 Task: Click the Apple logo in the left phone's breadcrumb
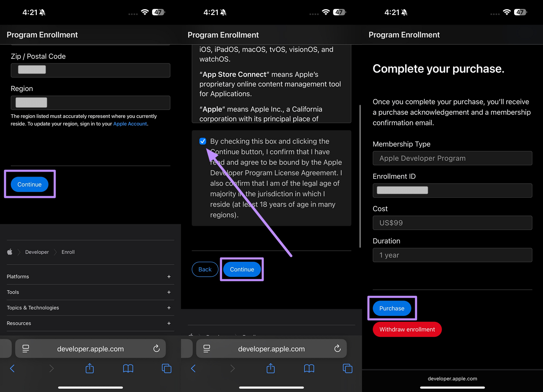[x=10, y=252]
